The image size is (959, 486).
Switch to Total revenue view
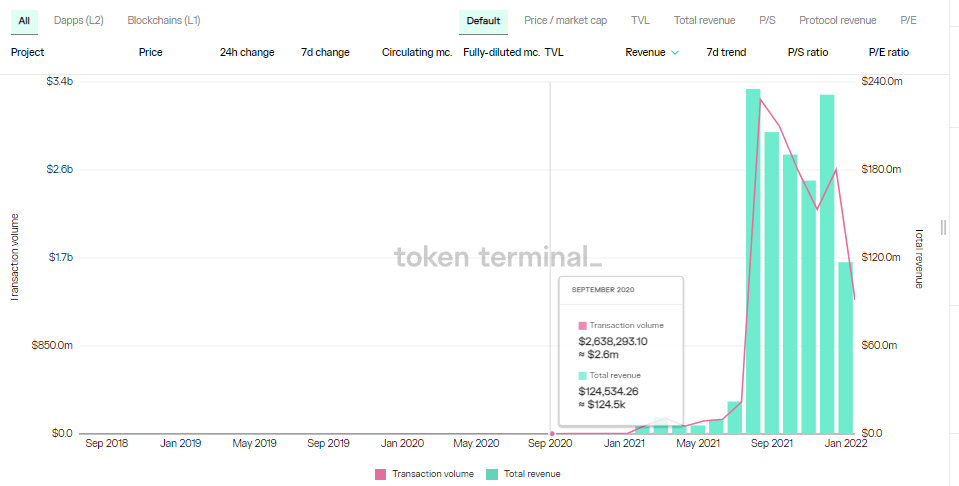(x=704, y=20)
